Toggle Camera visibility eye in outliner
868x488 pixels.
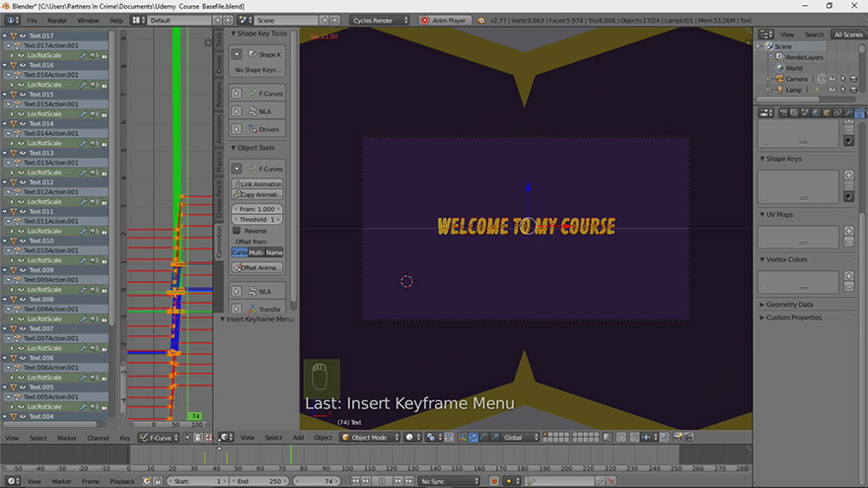(832, 79)
